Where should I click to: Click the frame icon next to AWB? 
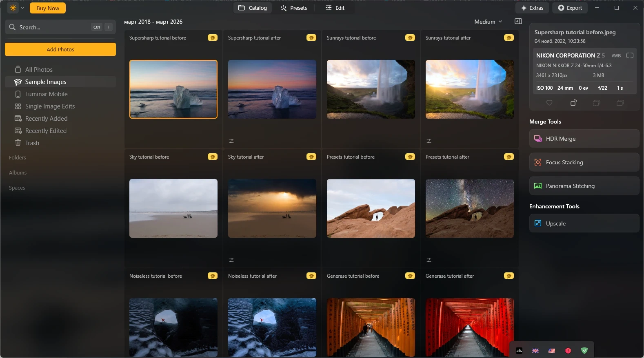pyautogui.click(x=630, y=55)
